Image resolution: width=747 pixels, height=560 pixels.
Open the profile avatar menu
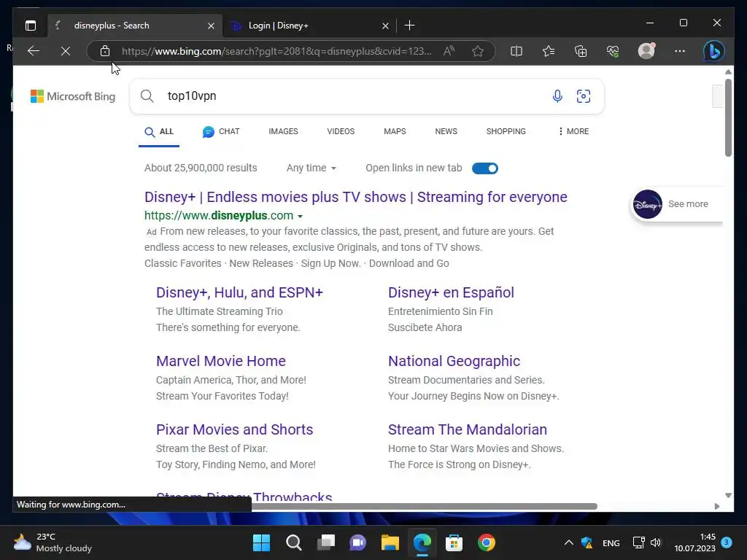point(646,51)
